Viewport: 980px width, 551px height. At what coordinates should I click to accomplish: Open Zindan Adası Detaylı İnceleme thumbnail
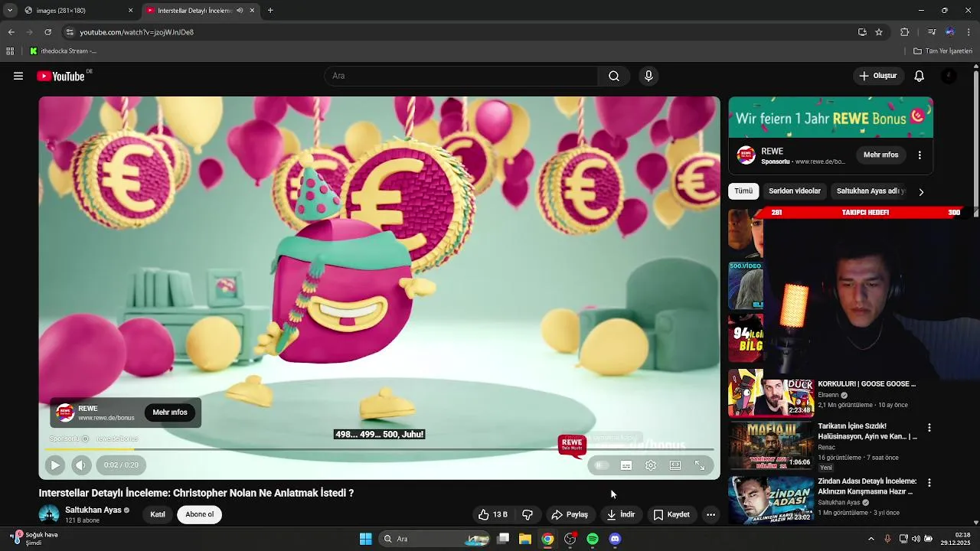771,500
